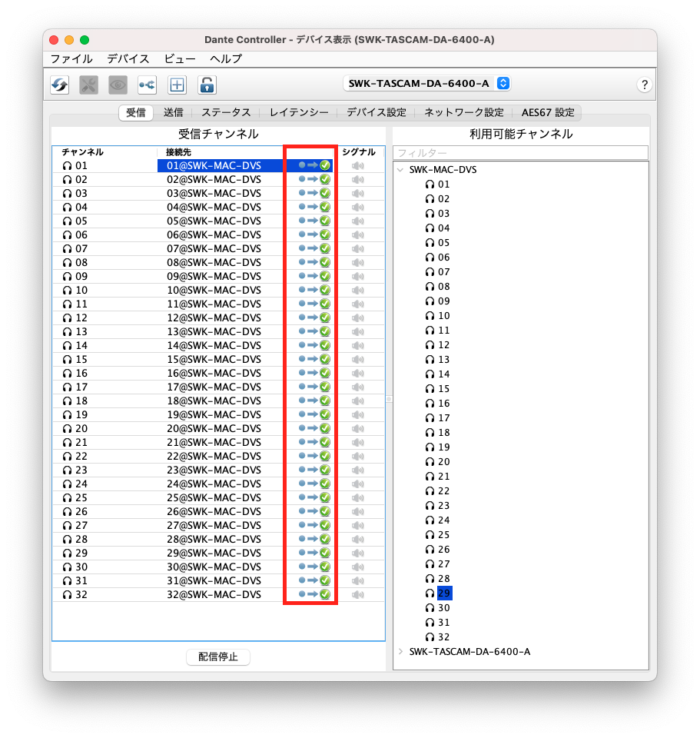Open the デバイス menu
This screenshot has width=700, height=738.
tap(128, 58)
